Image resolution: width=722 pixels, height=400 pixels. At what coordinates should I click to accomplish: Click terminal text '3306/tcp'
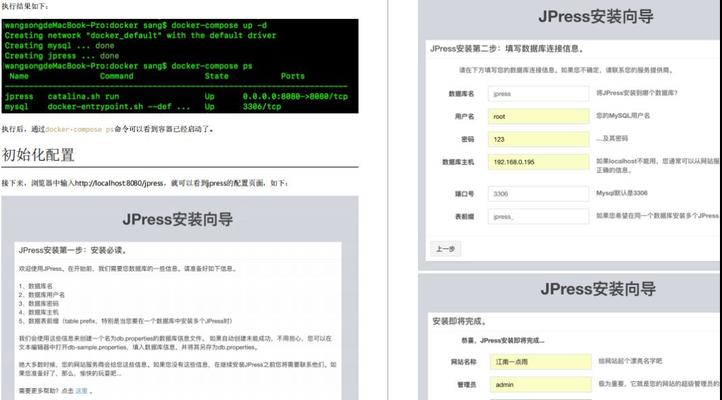coord(262,106)
